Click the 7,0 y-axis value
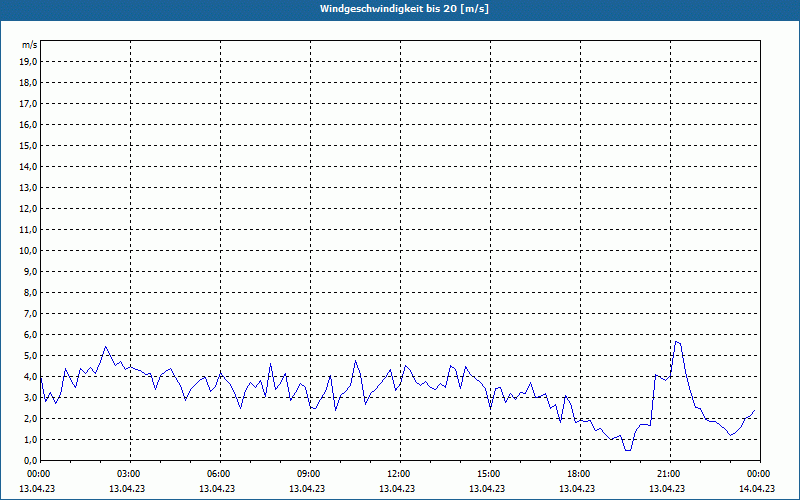This screenshot has height=500, width=800. (x=31, y=313)
